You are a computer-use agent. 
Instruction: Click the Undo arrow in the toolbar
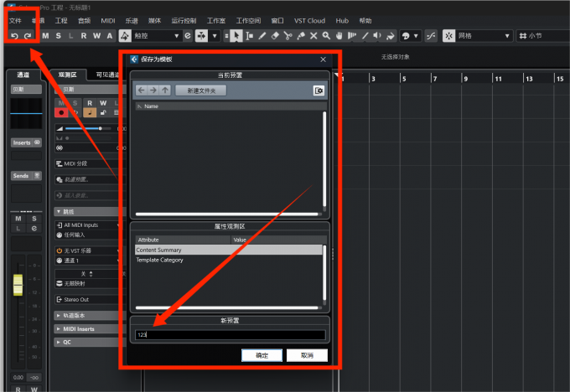point(14,36)
